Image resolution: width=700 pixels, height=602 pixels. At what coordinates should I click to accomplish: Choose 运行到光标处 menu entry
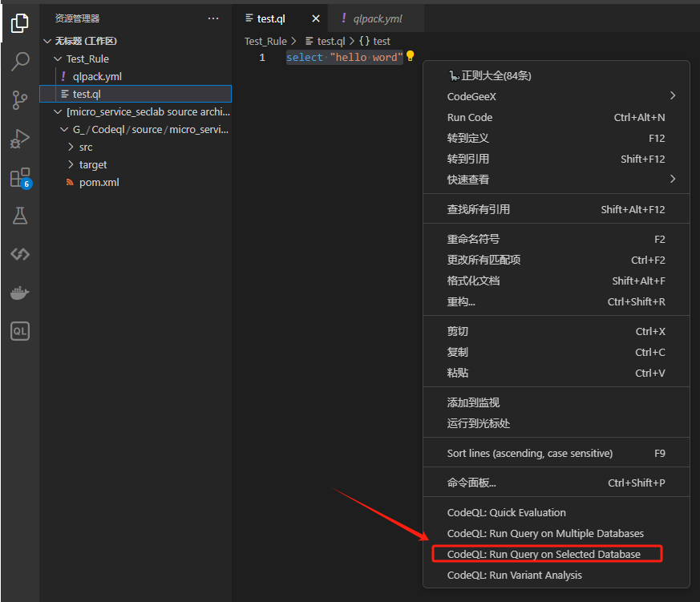556,423
